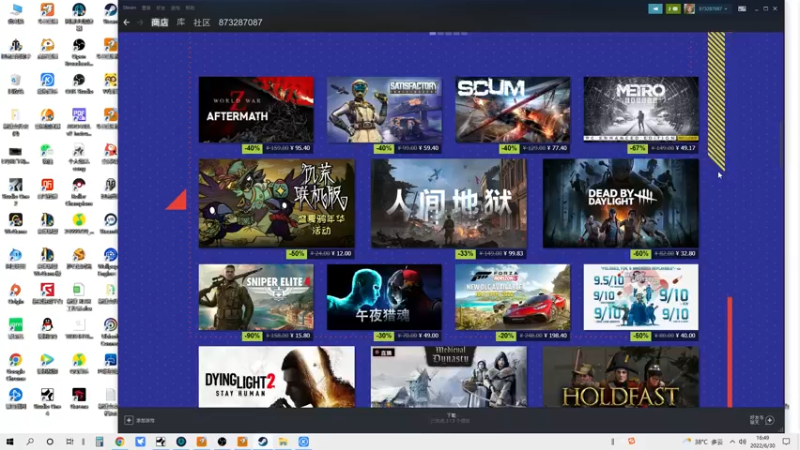Open the Dying Light 2 tile
This screenshot has height=450, width=800.
277,377
